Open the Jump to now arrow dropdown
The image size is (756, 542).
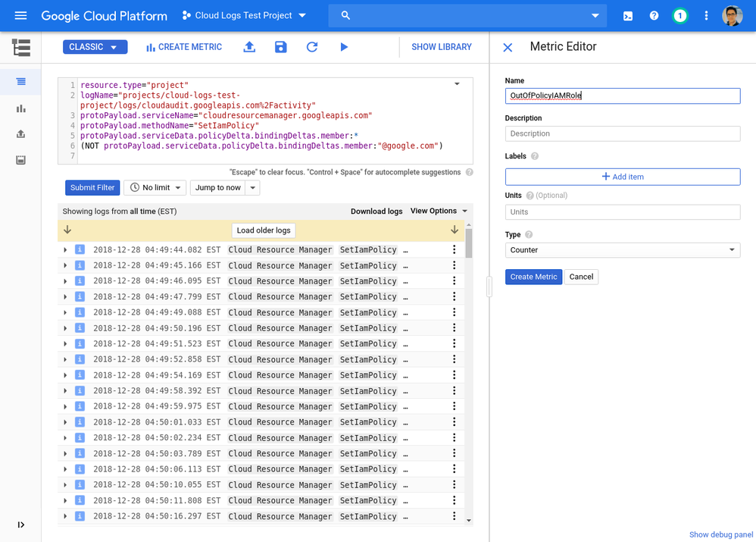tap(253, 188)
